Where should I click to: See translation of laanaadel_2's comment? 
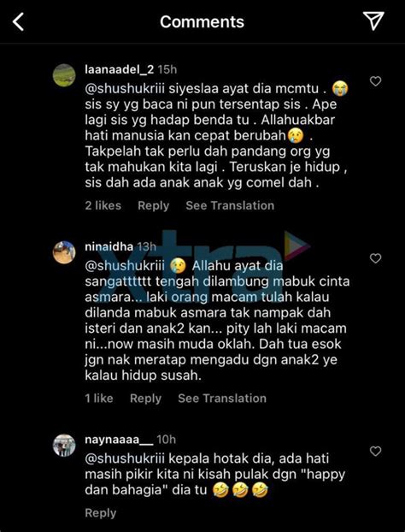pos(230,205)
